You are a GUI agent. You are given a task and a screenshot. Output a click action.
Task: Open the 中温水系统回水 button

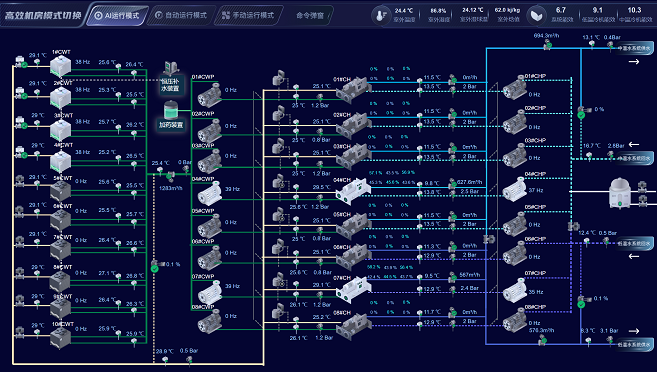tap(635, 158)
